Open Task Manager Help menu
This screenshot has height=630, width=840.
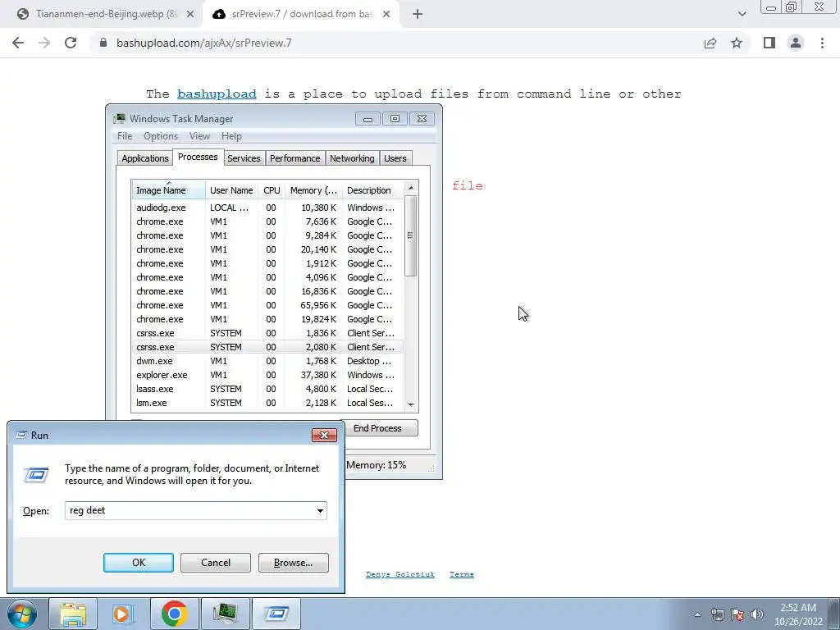(x=231, y=136)
